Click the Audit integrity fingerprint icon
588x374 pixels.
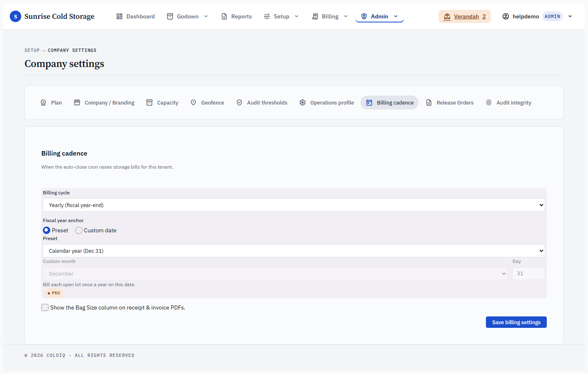coord(489,102)
